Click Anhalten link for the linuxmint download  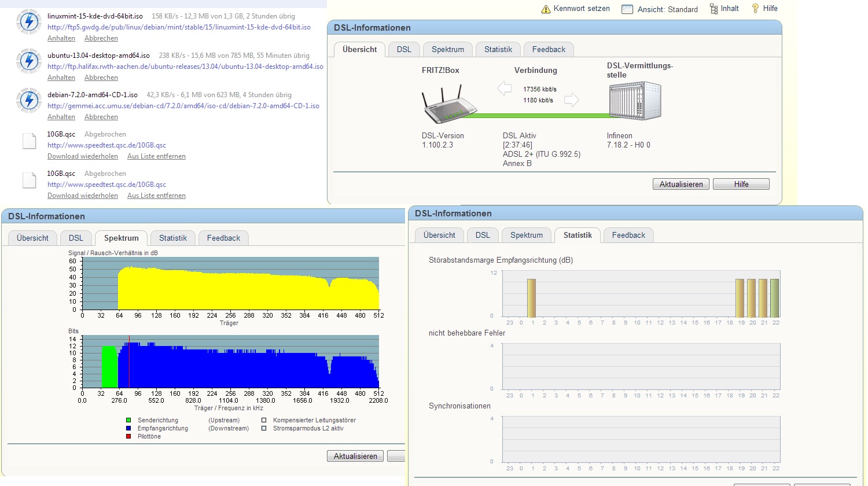61,38
